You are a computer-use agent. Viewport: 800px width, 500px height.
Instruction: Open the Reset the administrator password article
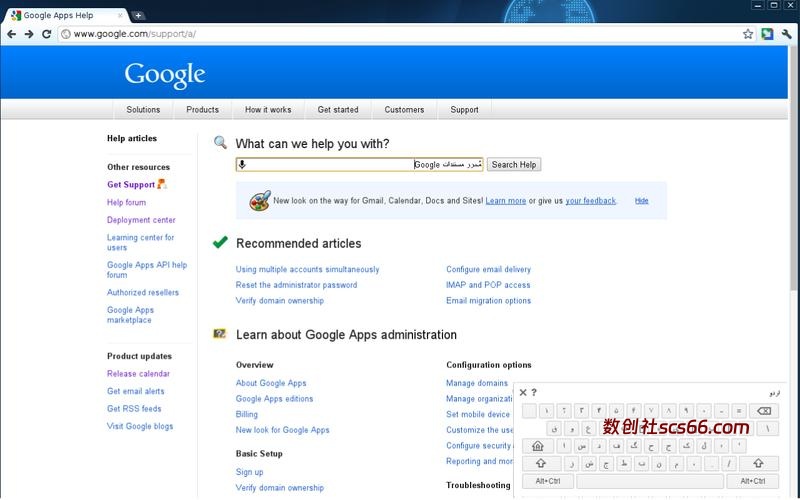point(296,285)
